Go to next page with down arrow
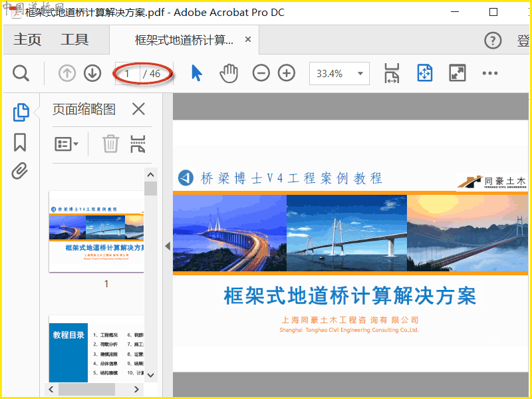 pyautogui.click(x=92, y=73)
